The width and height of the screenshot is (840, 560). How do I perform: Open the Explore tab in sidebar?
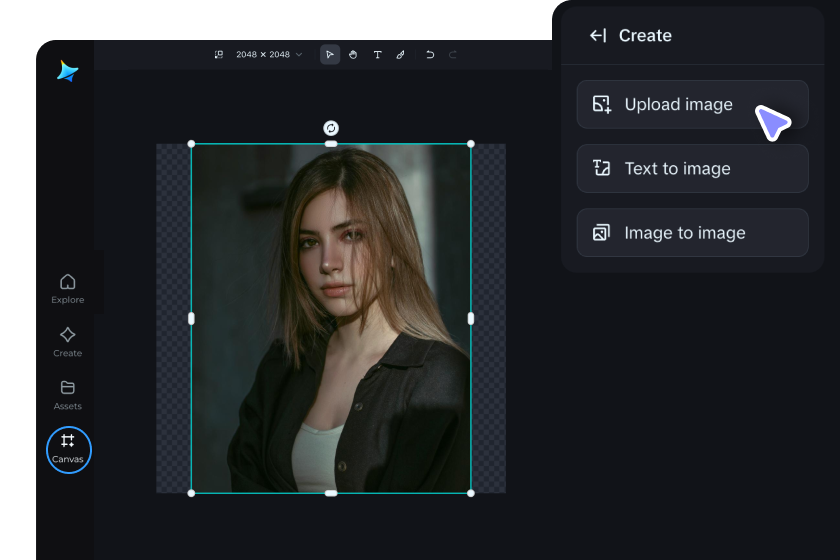pos(67,288)
